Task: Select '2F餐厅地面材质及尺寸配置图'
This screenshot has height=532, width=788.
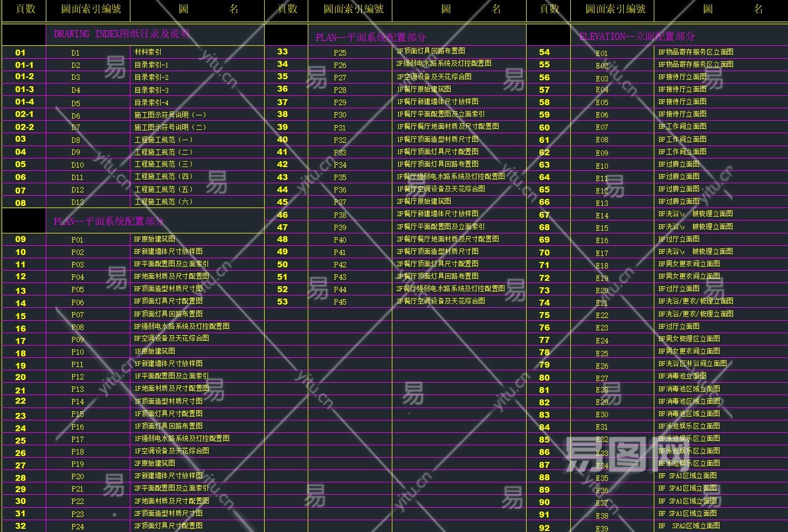Action: (448, 239)
